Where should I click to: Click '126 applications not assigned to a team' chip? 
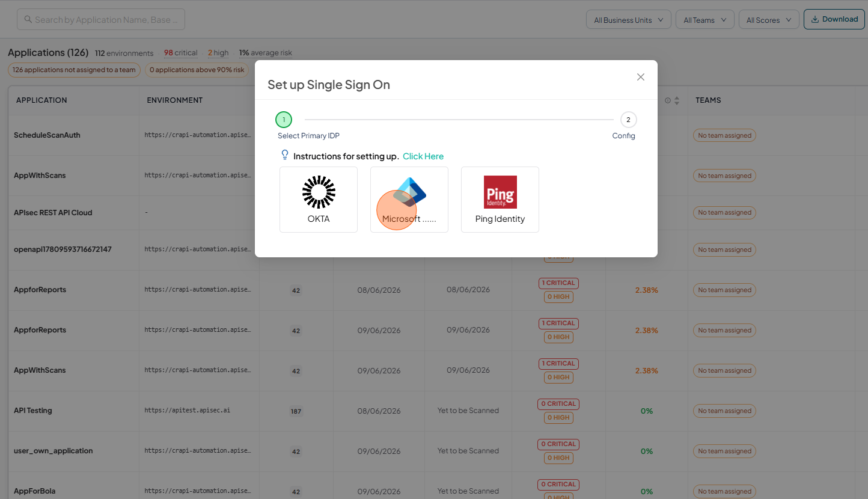(74, 70)
